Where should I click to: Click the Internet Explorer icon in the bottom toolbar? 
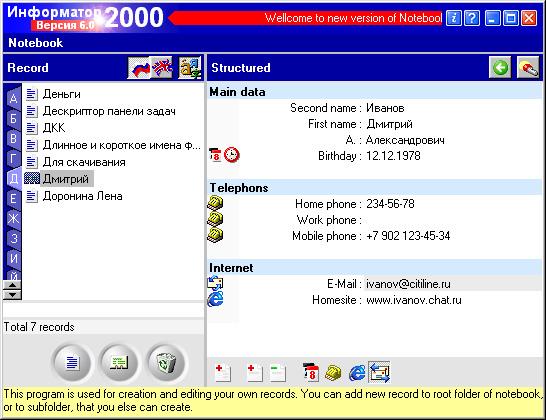click(x=357, y=373)
